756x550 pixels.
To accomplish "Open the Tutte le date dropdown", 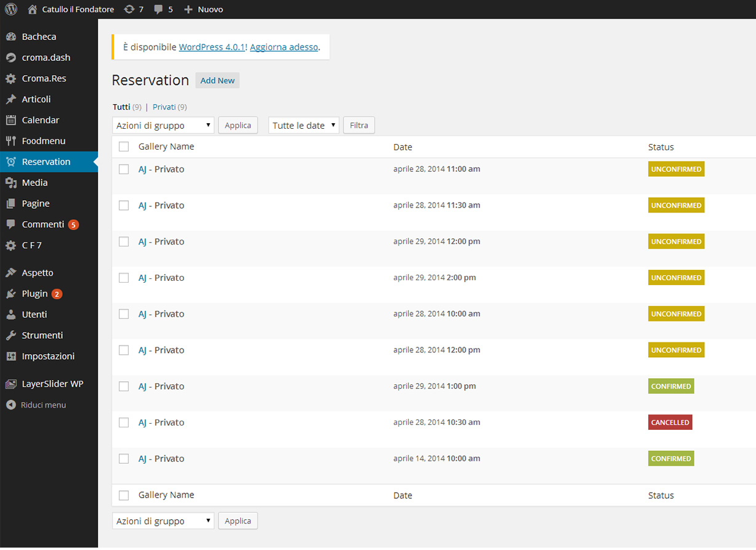I will (x=304, y=125).
